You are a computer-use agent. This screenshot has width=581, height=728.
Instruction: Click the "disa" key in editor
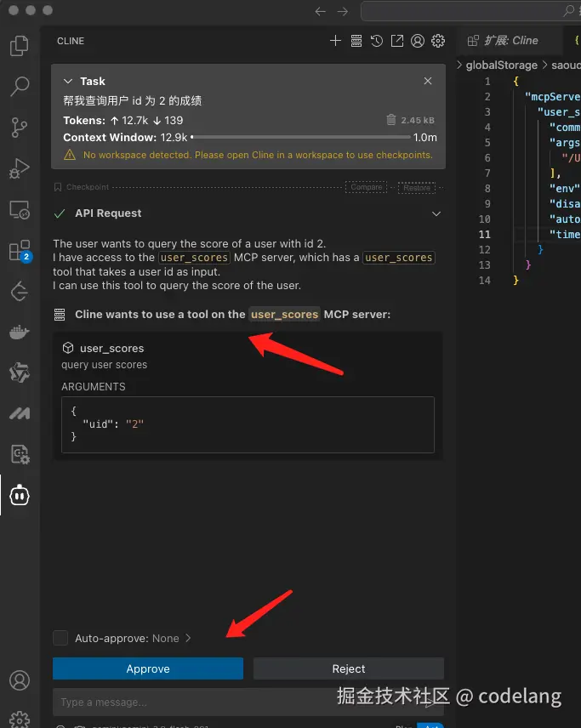[565, 204]
